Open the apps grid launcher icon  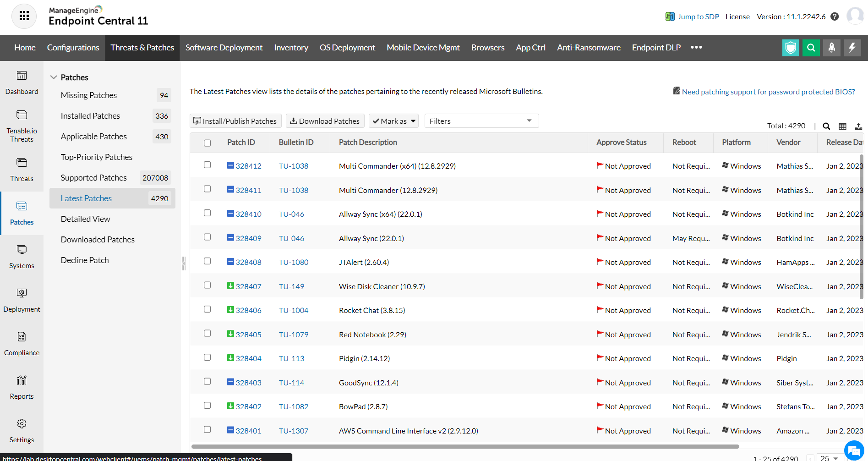[24, 16]
